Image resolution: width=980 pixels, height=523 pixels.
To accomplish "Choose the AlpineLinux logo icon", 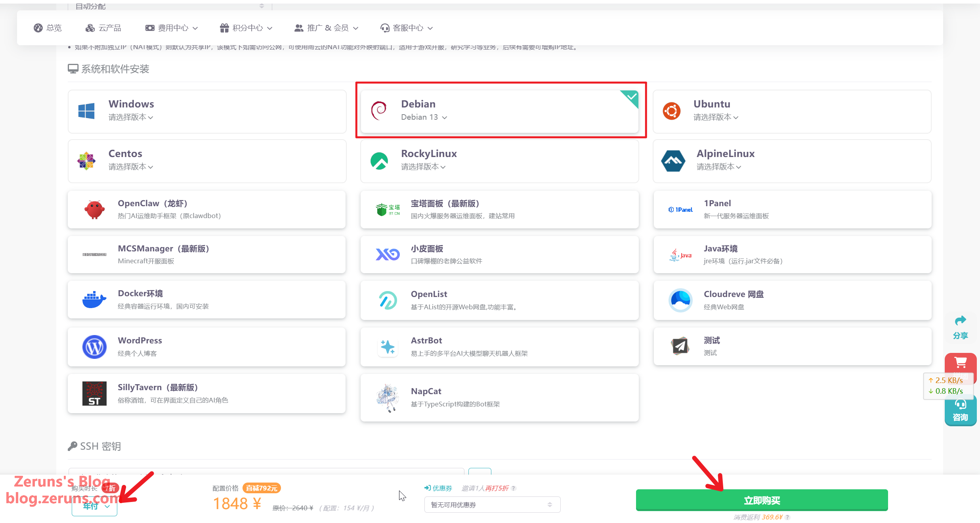I will click(673, 161).
